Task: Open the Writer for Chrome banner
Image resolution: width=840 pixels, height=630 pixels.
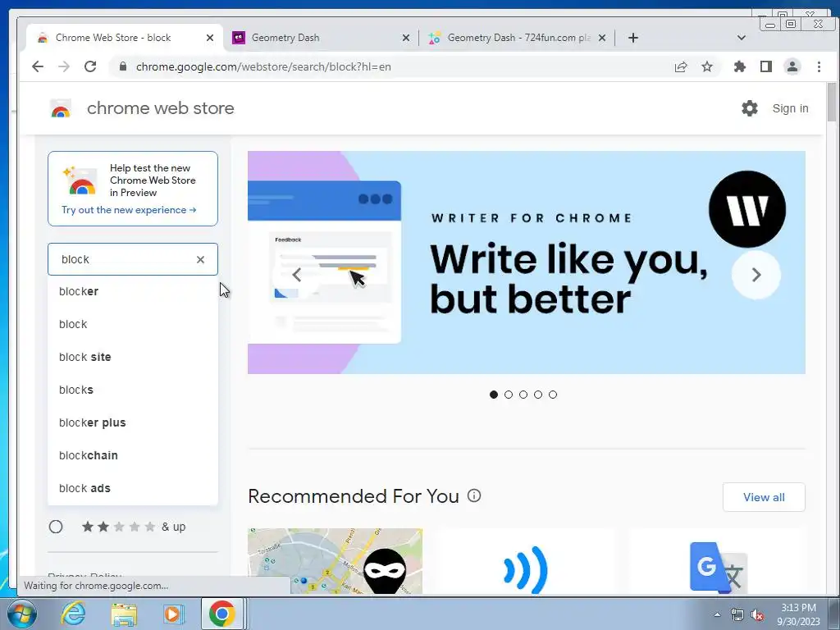Action: tap(526, 262)
